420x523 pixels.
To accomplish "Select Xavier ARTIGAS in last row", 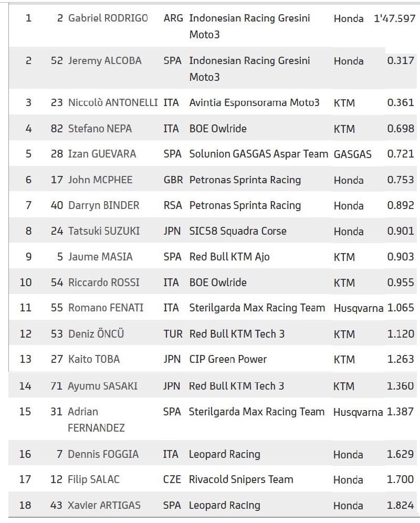I will [x=104, y=505].
